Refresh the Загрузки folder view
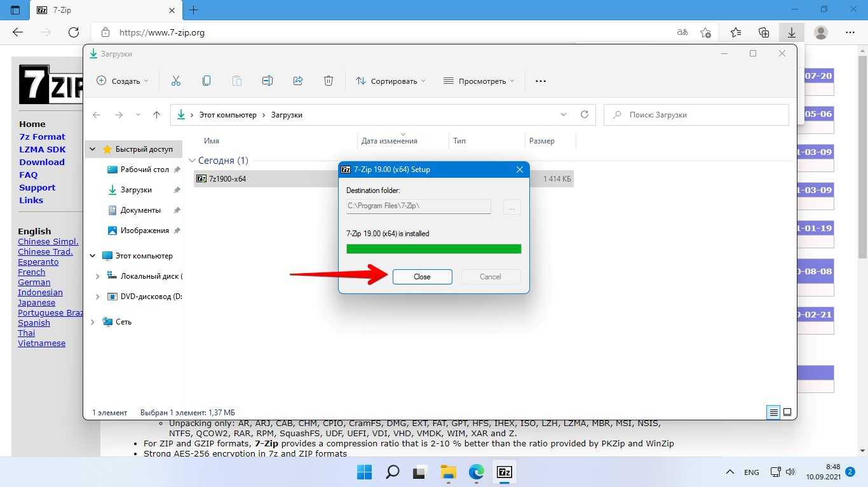 click(585, 115)
